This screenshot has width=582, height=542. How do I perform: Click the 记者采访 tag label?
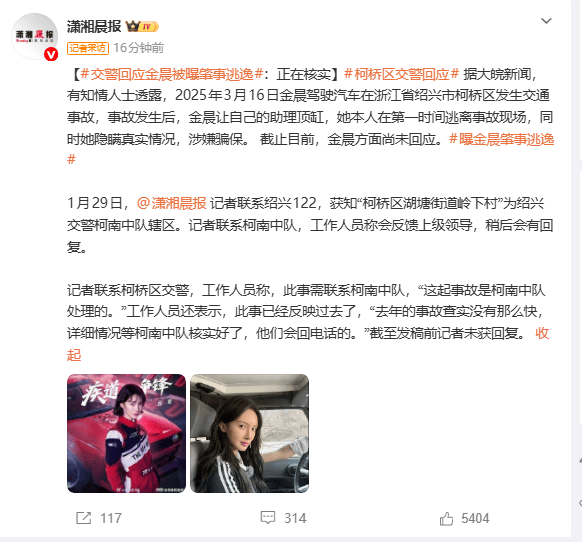pos(88,48)
